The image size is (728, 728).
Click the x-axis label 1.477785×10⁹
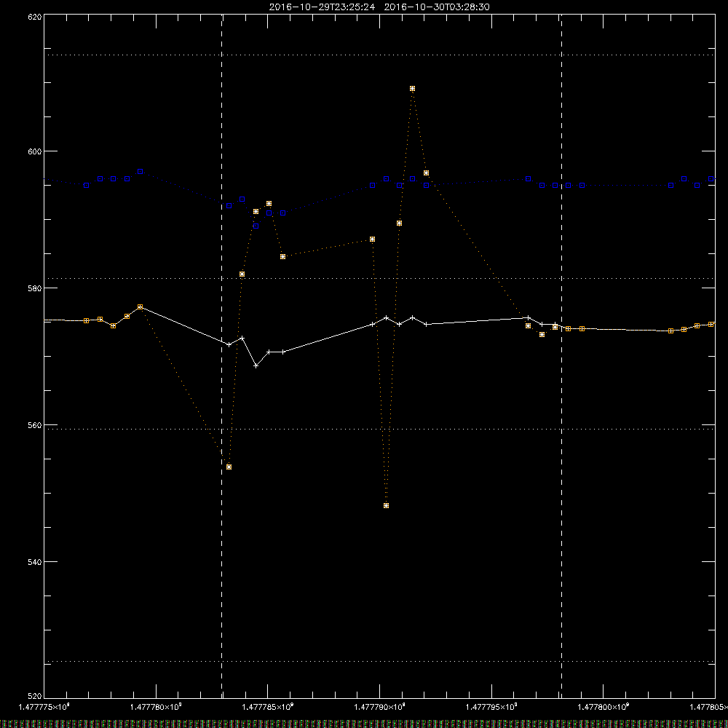(268, 707)
